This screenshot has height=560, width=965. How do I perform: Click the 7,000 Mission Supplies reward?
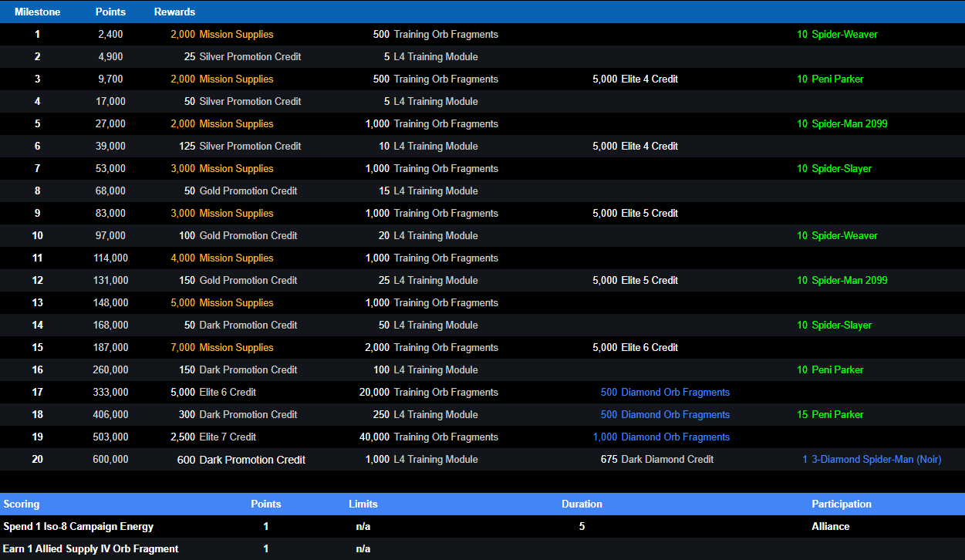click(222, 348)
